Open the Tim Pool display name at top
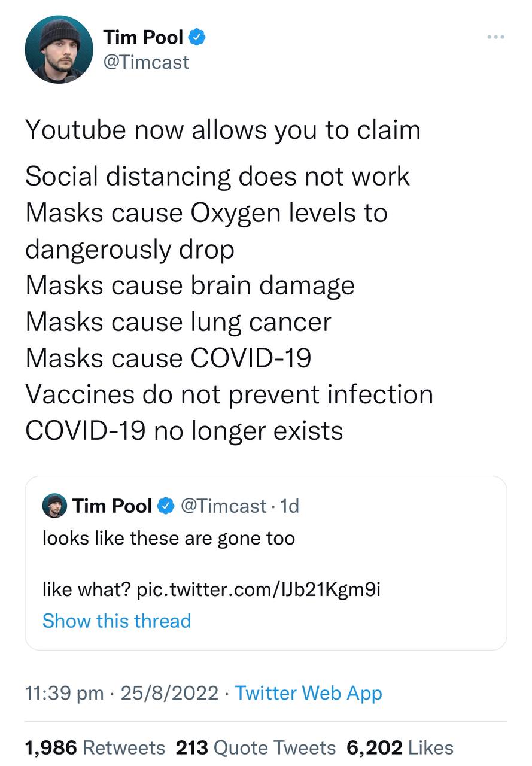This screenshot has width=532, height=766. pyautogui.click(x=143, y=38)
